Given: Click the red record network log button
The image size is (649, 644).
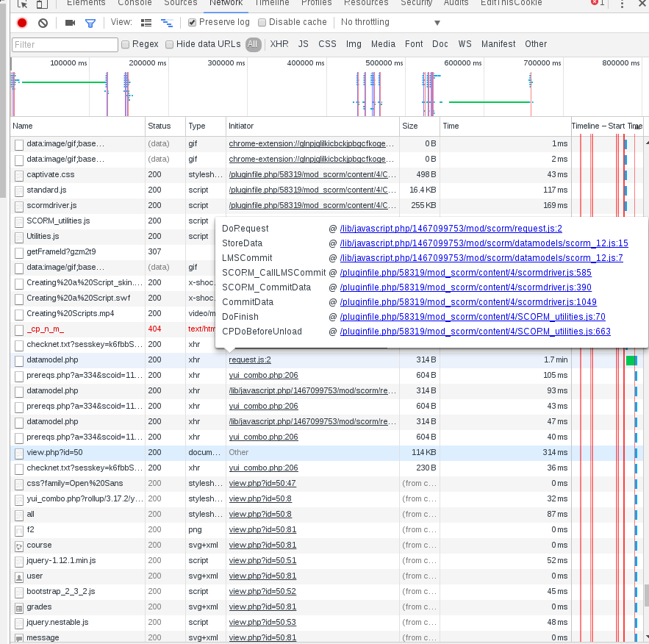Looking at the screenshot, I should click(x=22, y=23).
